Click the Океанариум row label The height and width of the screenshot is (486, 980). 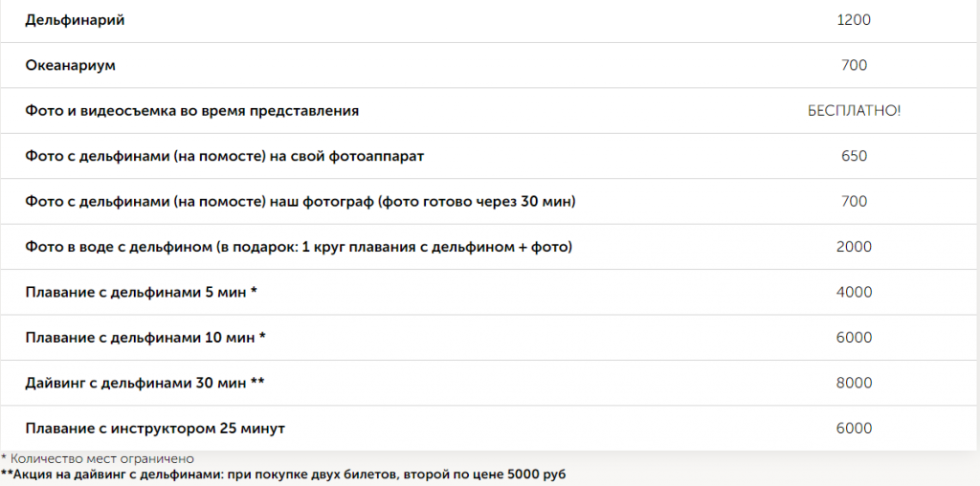pyautogui.click(x=71, y=65)
